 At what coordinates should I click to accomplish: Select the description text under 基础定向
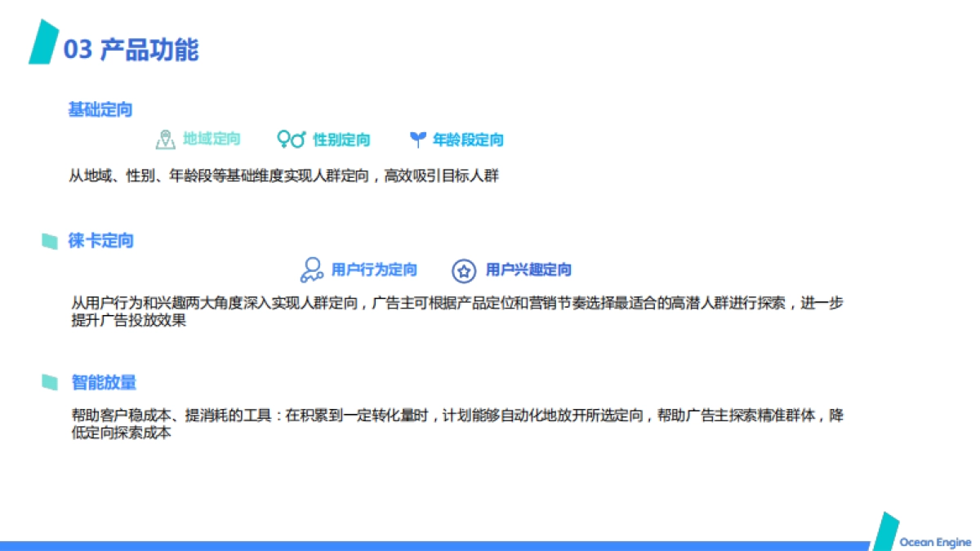tap(286, 175)
